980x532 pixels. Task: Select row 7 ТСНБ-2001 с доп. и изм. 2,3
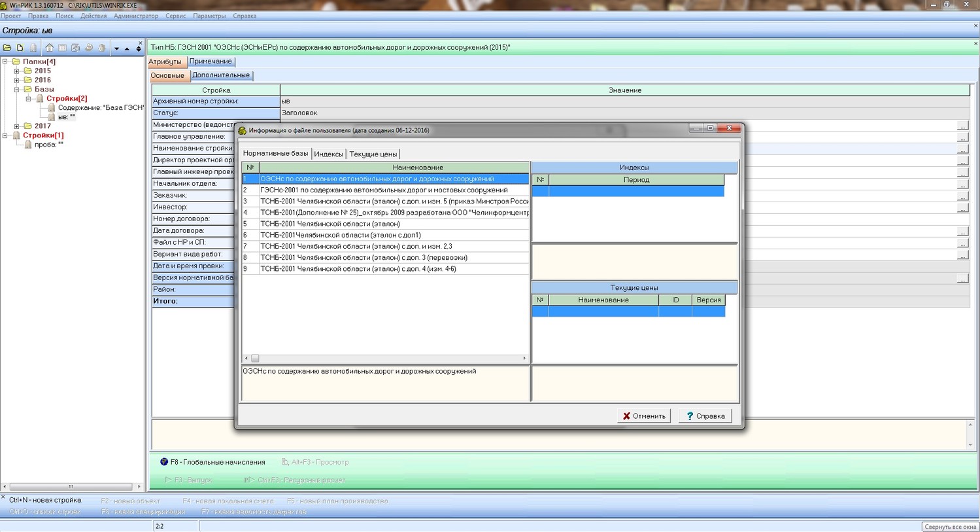click(385, 246)
